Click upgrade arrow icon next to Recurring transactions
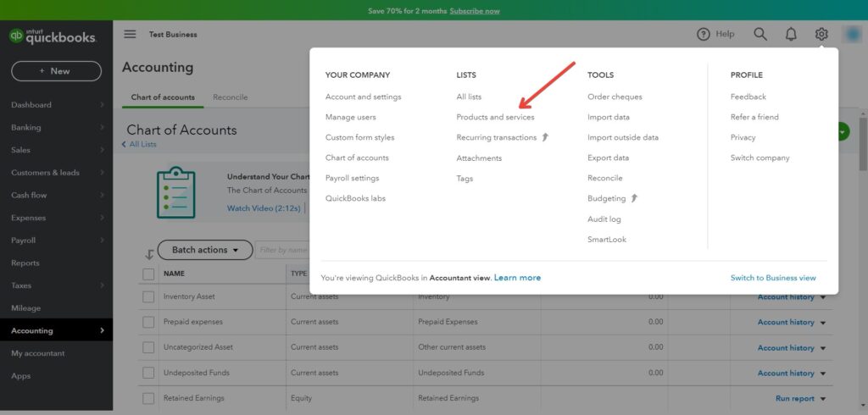This screenshot has height=415, width=868. click(545, 137)
